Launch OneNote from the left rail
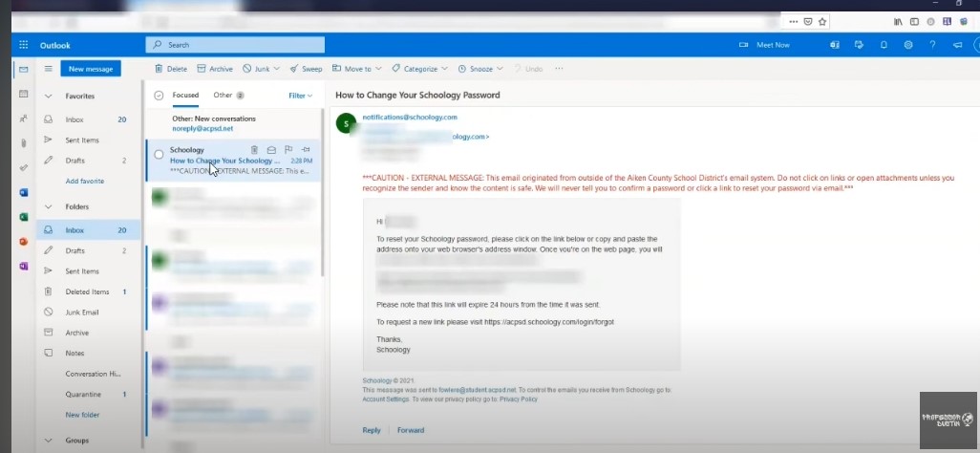The width and height of the screenshot is (980, 453). click(24, 266)
